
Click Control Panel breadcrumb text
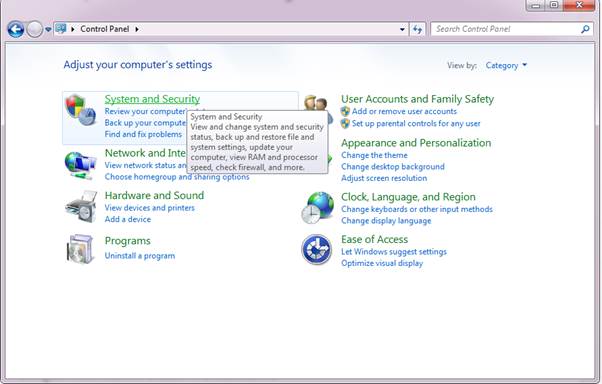(x=105, y=29)
